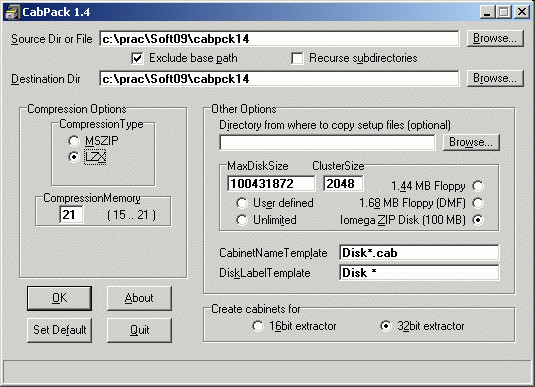Click the ClusterSize field
This screenshot has height=387, width=535.
pos(343,184)
